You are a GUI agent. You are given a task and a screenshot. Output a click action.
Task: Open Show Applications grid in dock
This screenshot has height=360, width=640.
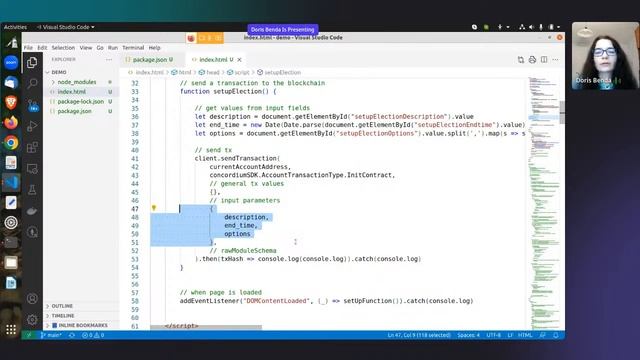(11, 329)
